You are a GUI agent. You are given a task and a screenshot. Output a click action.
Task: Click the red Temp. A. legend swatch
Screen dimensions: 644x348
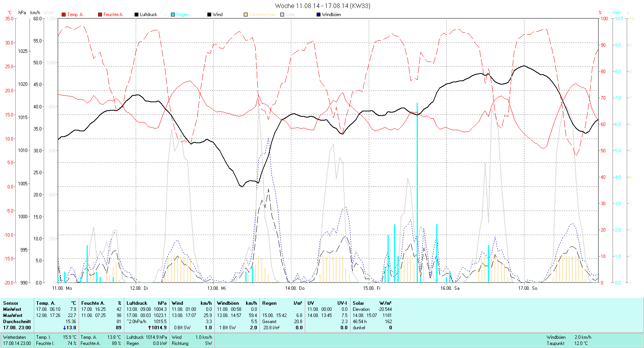64,15
